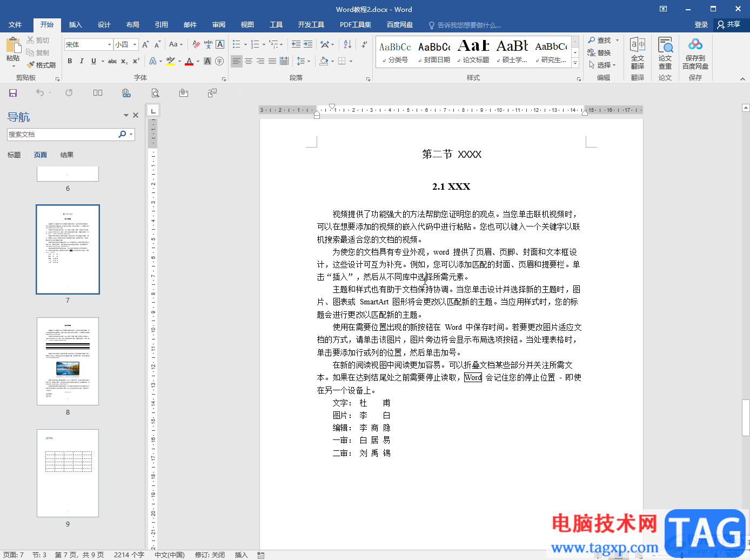Center-align the paragraph
The width and height of the screenshot is (750, 560).
[x=249, y=61]
